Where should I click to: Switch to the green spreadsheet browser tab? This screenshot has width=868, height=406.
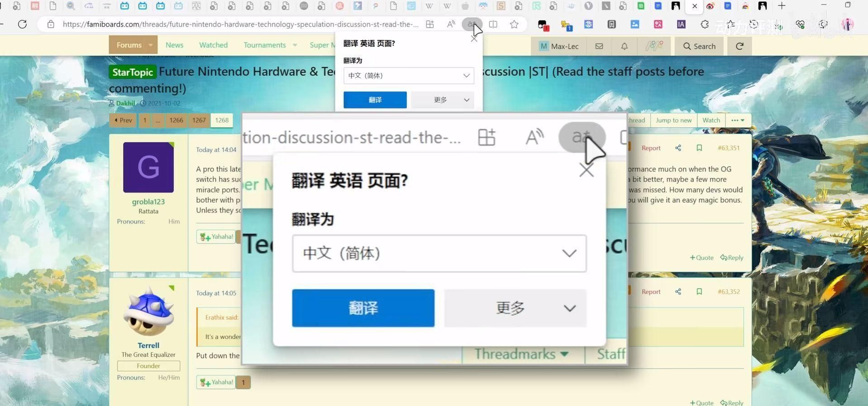click(x=641, y=6)
